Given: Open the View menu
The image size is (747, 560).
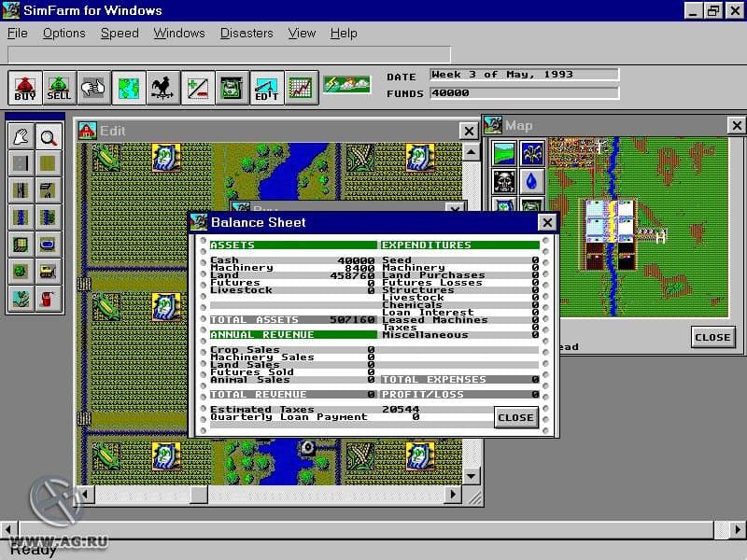Looking at the screenshot, I should tap(302, 34).
